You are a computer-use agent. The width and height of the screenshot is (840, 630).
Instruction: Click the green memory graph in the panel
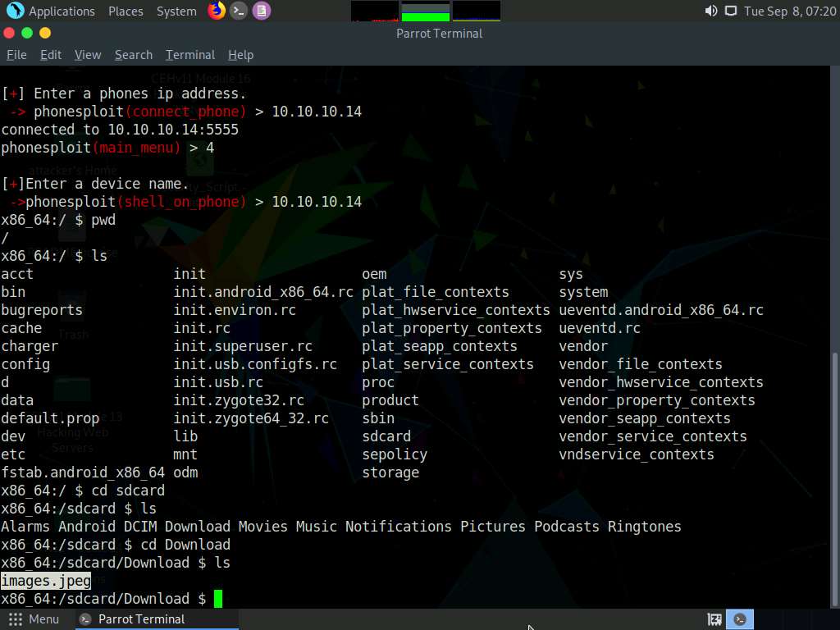click(424, 11)
